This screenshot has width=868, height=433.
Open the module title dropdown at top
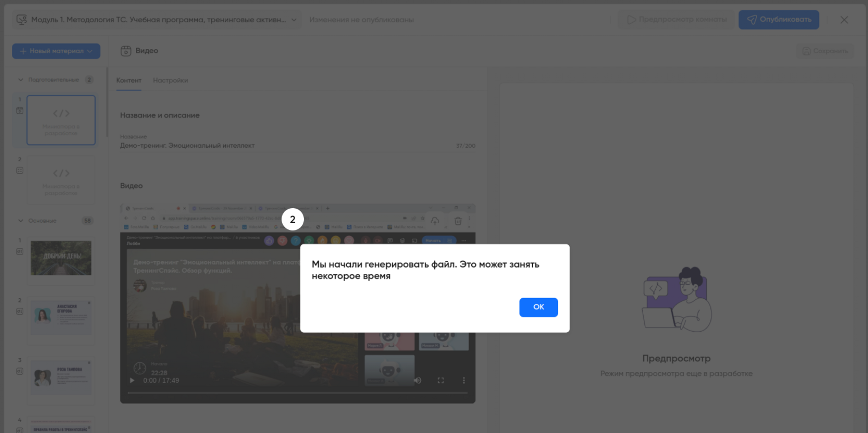pos(157,20)
